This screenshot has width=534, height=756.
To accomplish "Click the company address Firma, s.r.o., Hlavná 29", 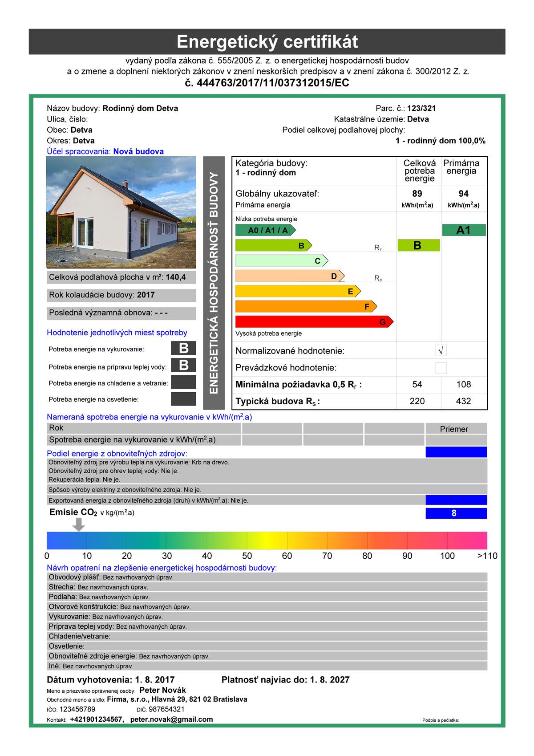I will coord(177,699).
